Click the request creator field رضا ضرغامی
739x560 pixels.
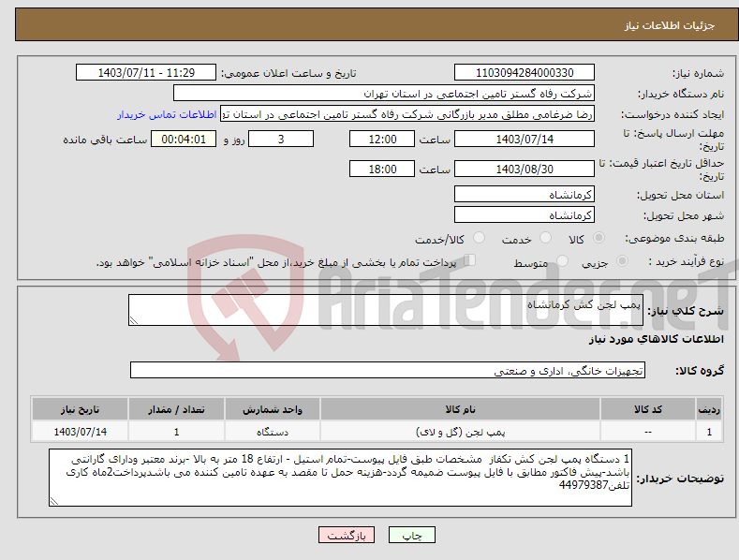pos(407,114)
